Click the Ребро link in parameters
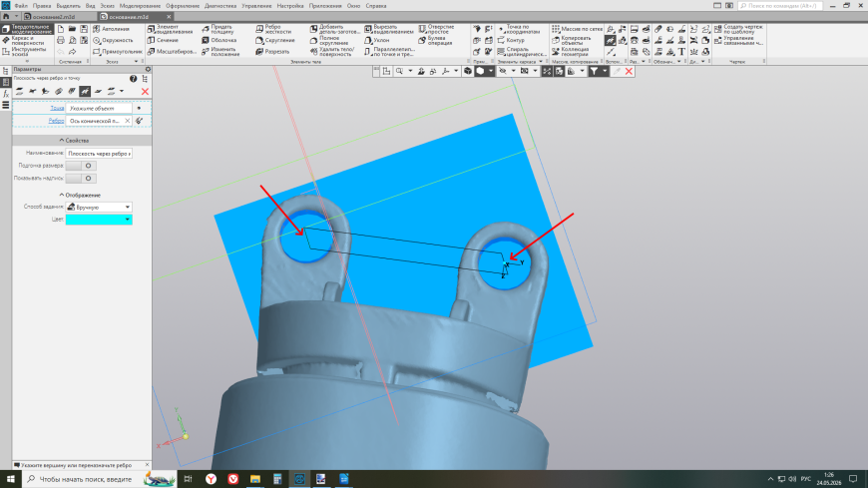This screenshot has height=488, width=868. pos(56,121)
